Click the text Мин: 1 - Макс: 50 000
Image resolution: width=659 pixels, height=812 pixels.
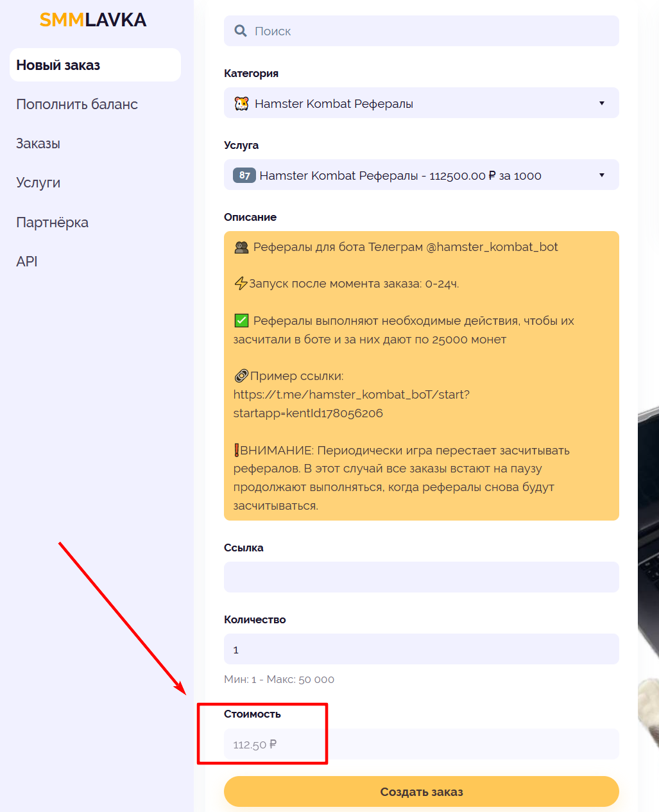pos(279,679)
